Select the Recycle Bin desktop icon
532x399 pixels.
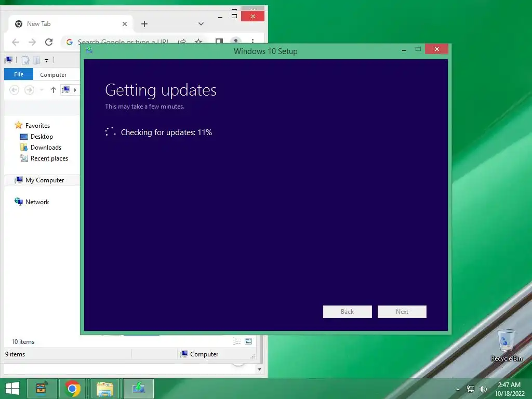click(x=506, y=345)
